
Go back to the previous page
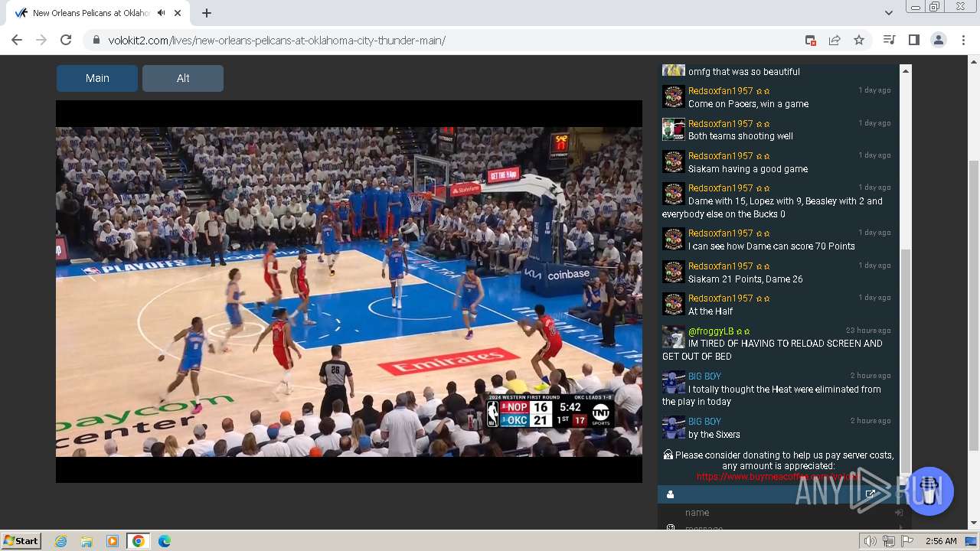[17, 40]
